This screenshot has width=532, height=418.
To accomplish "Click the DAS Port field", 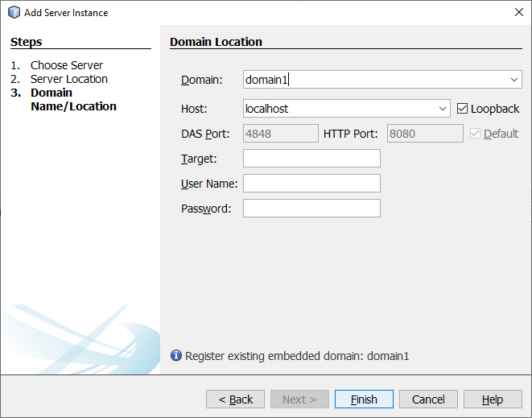I will 281,134.
